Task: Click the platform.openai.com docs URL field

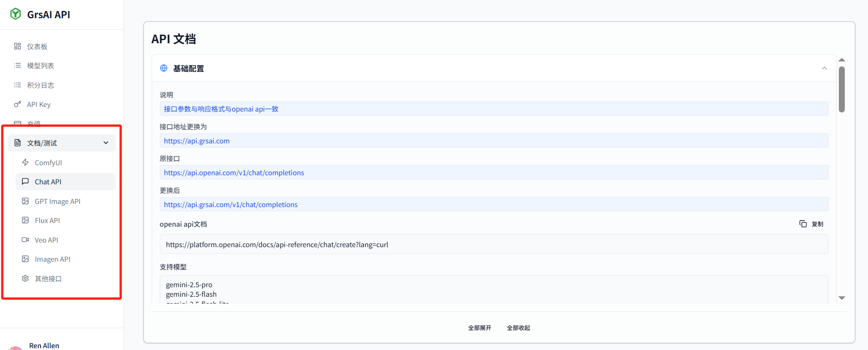Action: pyautogui.click(x=494, y=244)
